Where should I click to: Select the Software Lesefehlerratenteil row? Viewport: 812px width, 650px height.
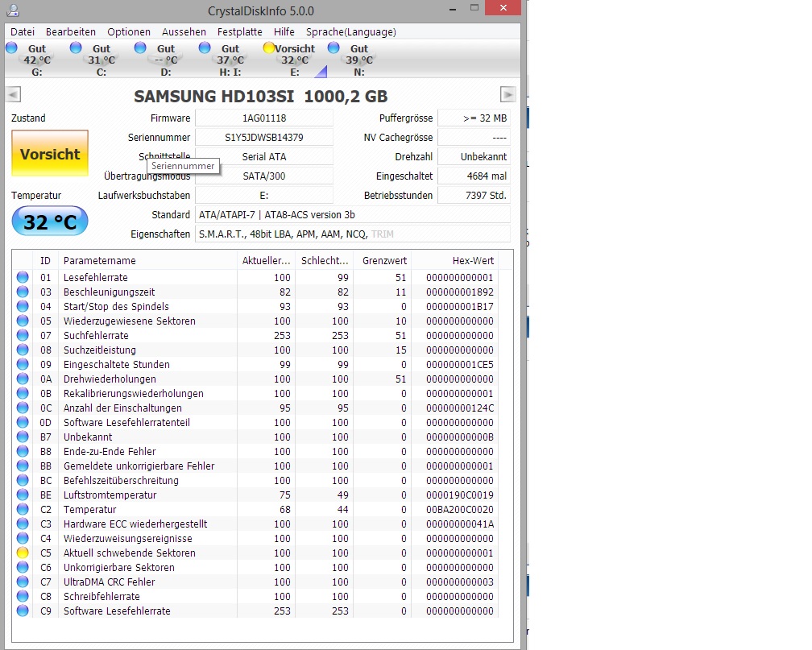point(256,422)
